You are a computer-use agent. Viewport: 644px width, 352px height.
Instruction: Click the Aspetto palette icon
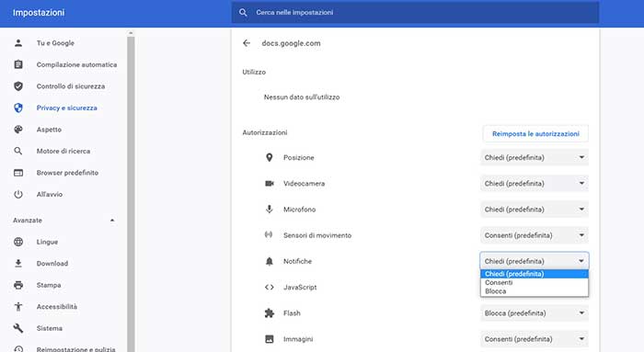(x=18, y=130)
